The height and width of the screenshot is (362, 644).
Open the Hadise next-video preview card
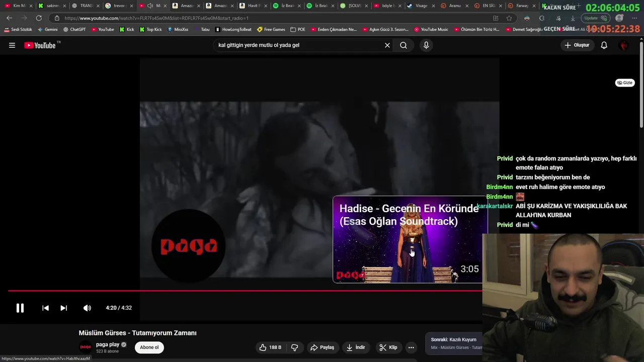410,239
